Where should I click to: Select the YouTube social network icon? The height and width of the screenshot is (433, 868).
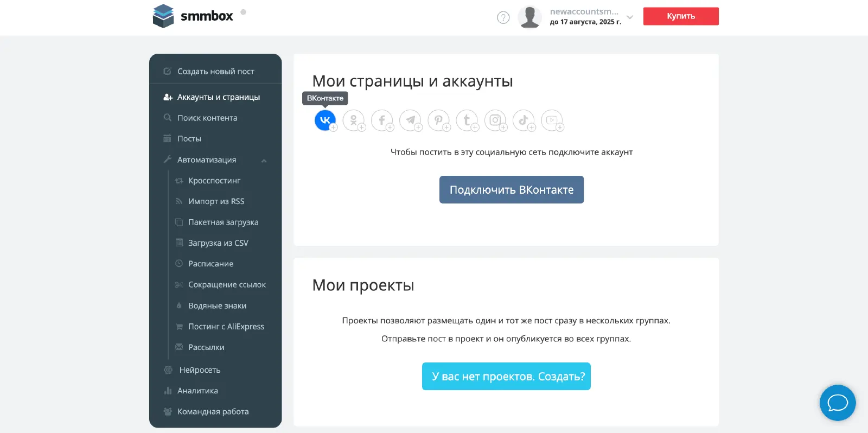552,120
